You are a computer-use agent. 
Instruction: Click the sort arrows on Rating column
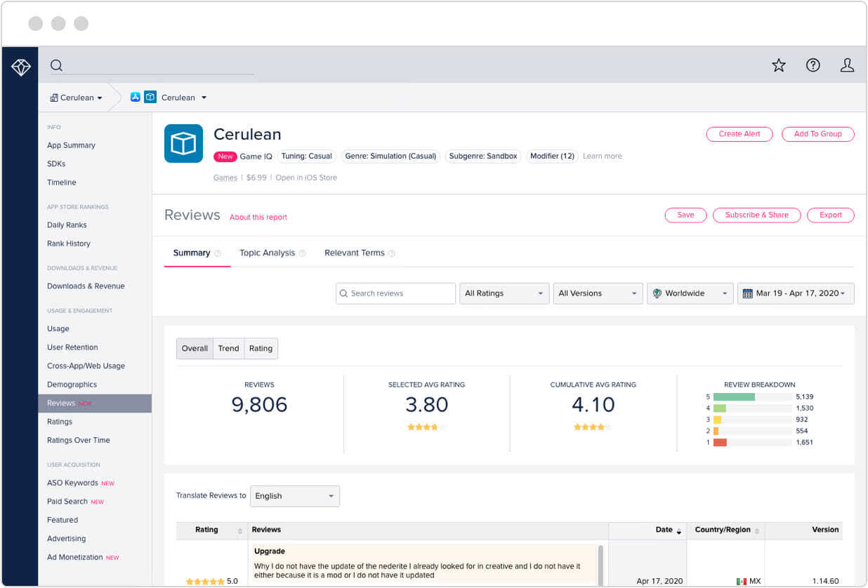click(240, 531)
